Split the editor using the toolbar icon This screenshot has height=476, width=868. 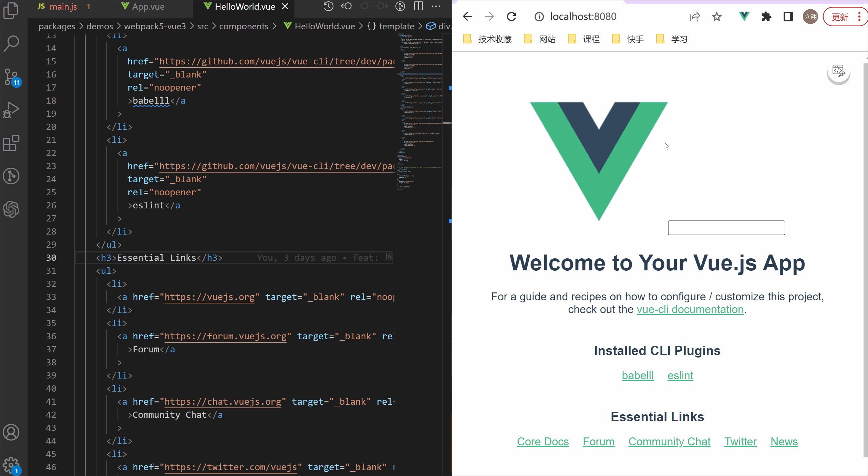tap(418, 6)
